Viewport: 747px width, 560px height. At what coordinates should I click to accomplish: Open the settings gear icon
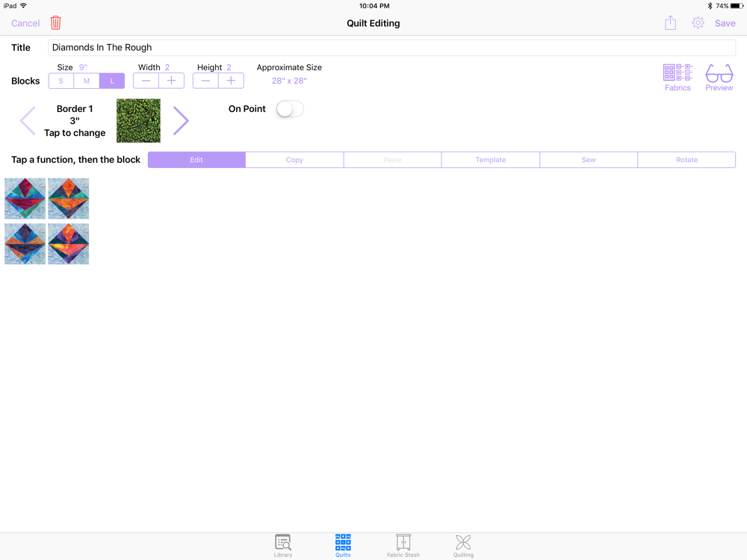point(698,23)
